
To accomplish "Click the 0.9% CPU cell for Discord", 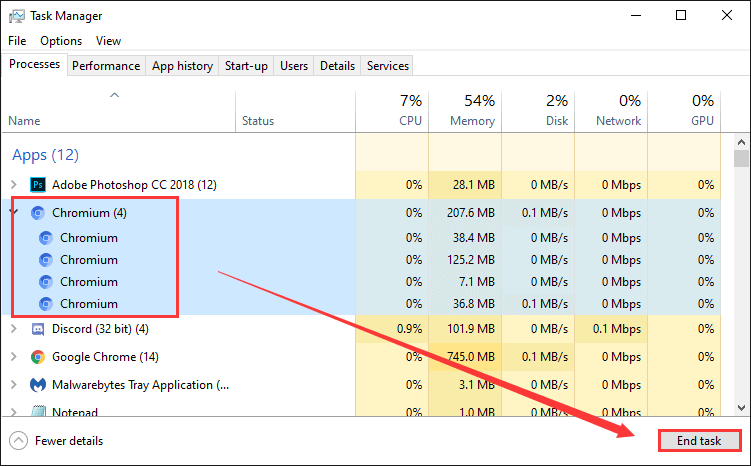I will [392, 329].
